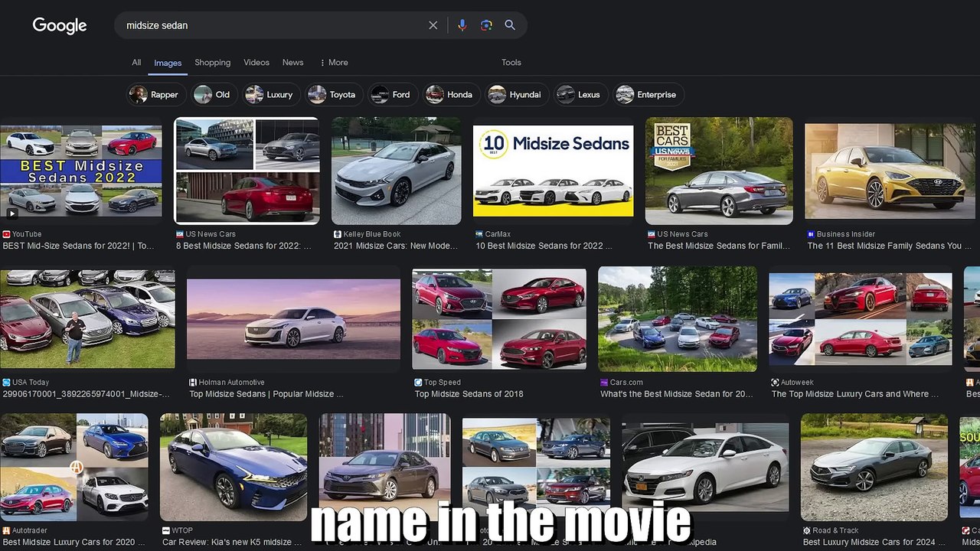Image resolution: width=980 pixels, height=551 pixels.
Task: Click 'BEST Mid-Size Sedans for 2022!' link
Action: point(79,246)
